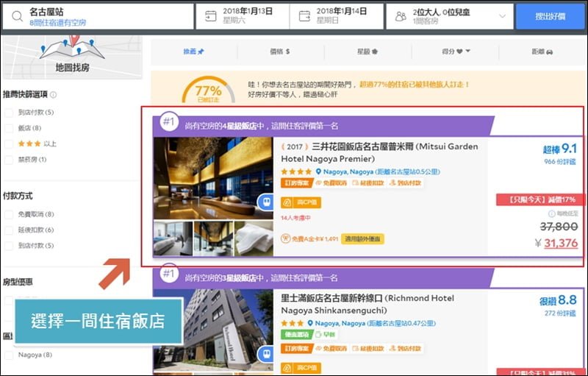Check the 禁菸房 (1) filter

tap(9, 160)
